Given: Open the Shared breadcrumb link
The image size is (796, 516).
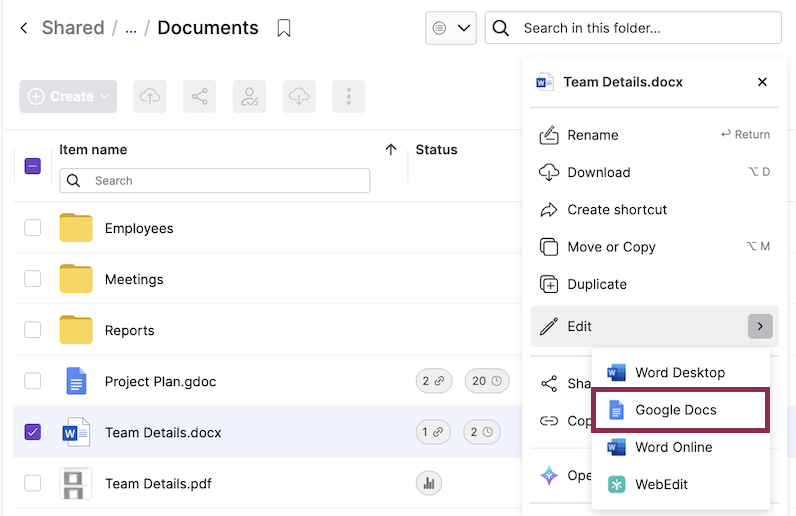Looking at the screenshot, I should [x=72, y=28].
